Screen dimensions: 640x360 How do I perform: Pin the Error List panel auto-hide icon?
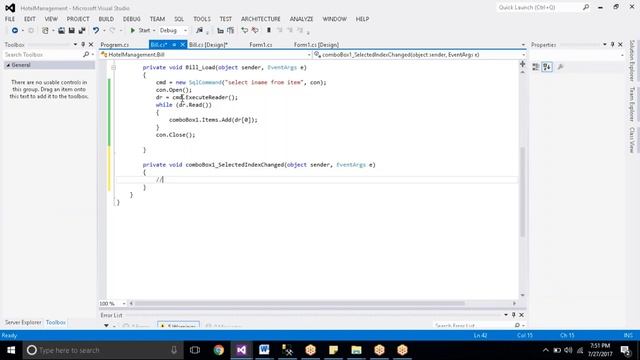[513, 315]
